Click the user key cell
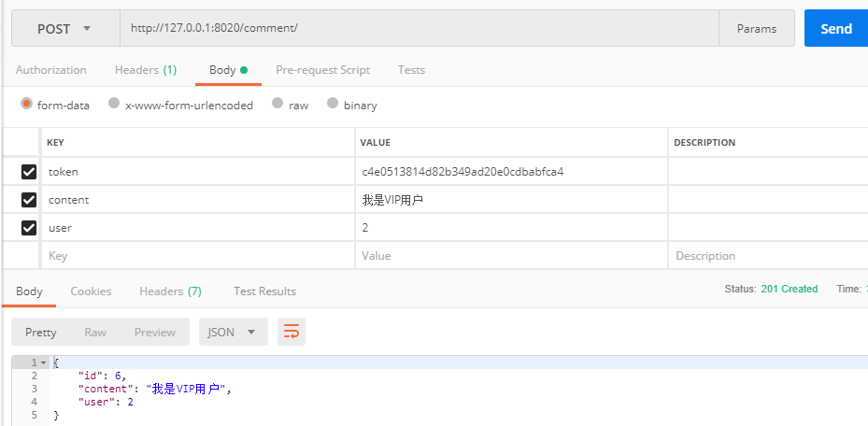Screen dimensions: 868x426 pyautogui.click(x=198, y=227)
